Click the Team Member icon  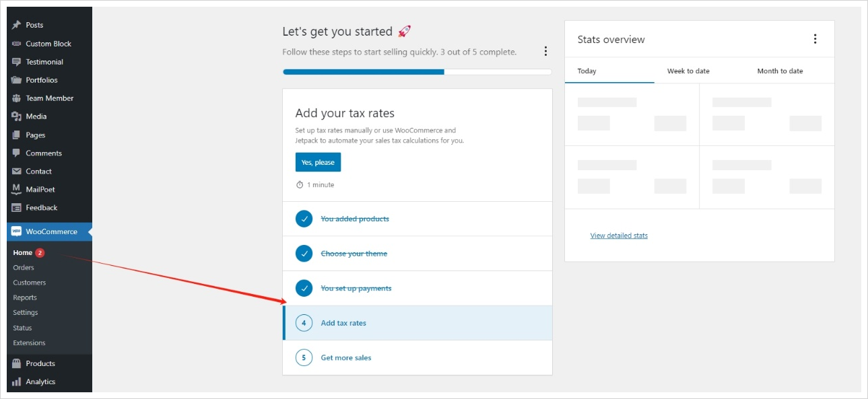17,98
